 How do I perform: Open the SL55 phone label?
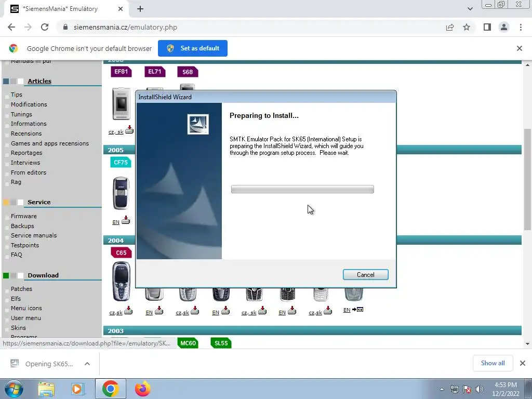pos(221,343)
